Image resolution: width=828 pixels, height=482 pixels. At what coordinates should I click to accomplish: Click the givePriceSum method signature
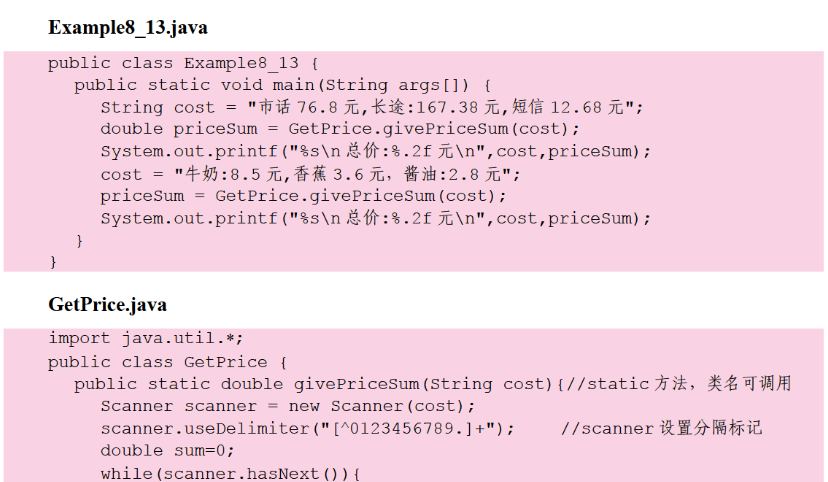pos(313,384)
